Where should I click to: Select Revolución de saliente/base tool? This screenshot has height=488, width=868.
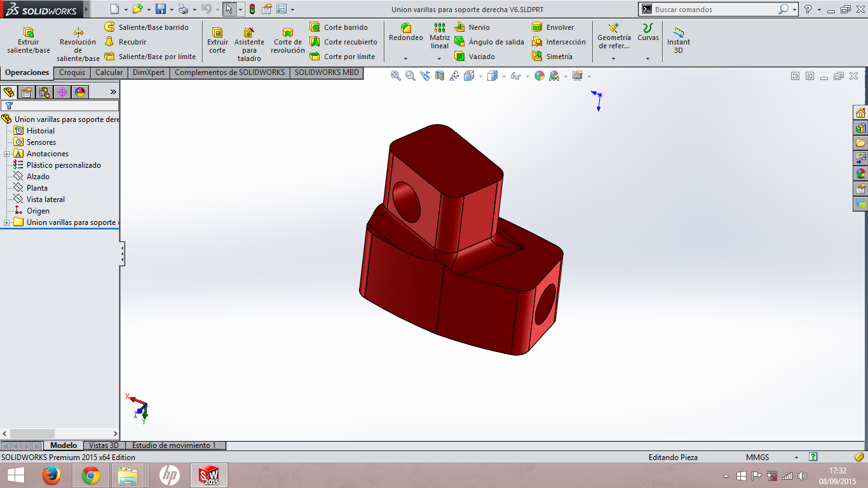point(78,44)
